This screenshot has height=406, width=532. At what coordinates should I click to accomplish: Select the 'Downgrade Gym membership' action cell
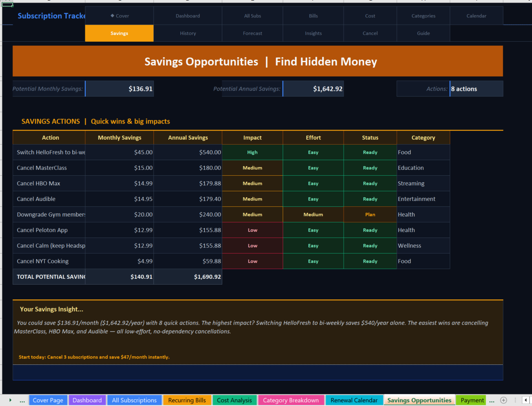pyautogui.click(x=49, y=215)
